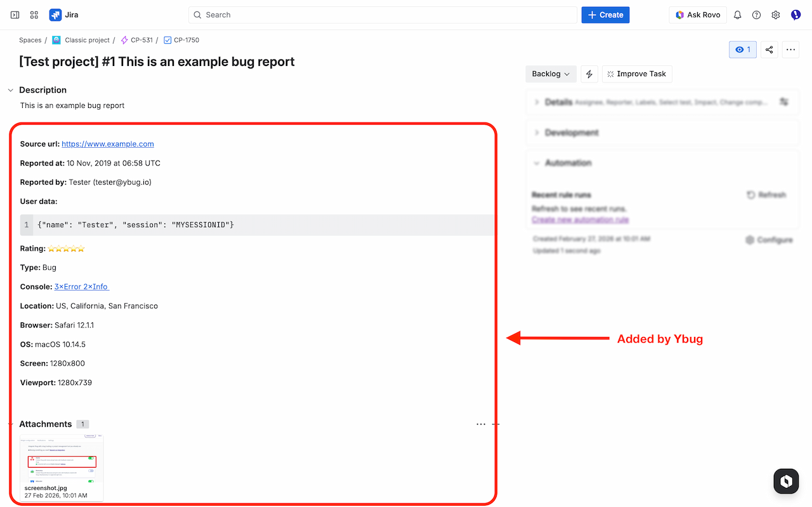Open the Jira app switcher grid icon
The height and width of the screenshot is (507, 812).
tap(34, 14)
